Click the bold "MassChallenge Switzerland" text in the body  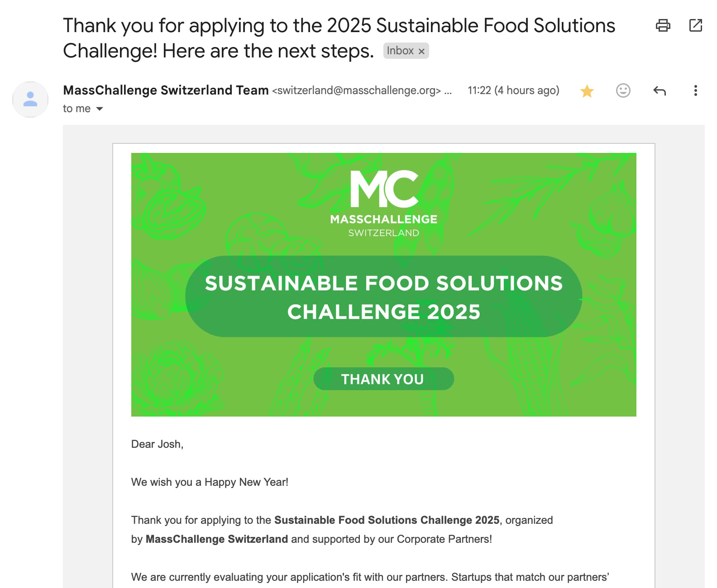217,539
